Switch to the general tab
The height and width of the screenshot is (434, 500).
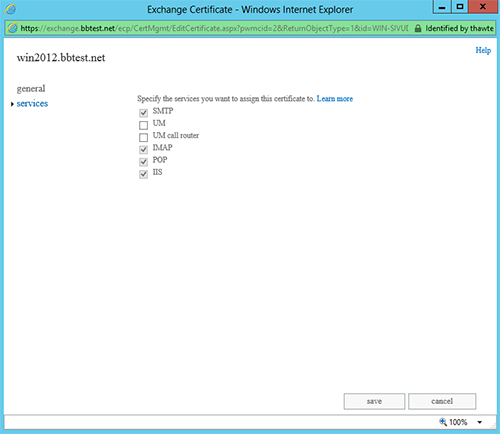[31, 89]
